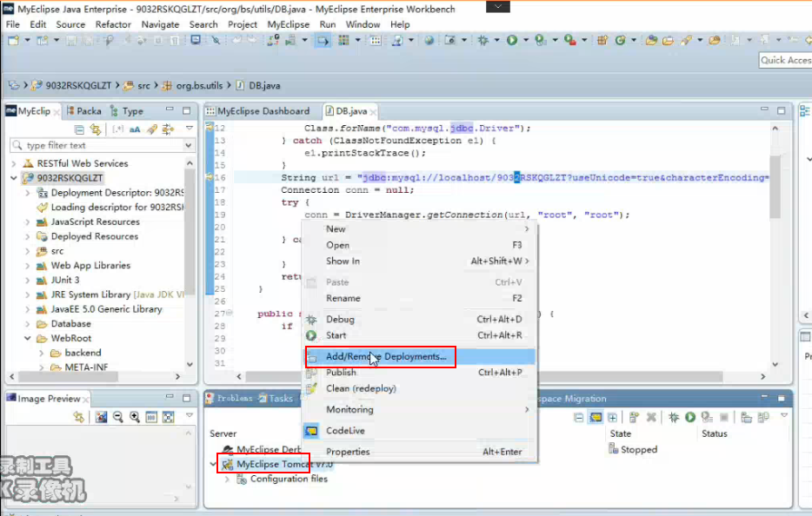Open the Refactor menu
The width and height of the screenshot is (812, 516).
point(113,24)
